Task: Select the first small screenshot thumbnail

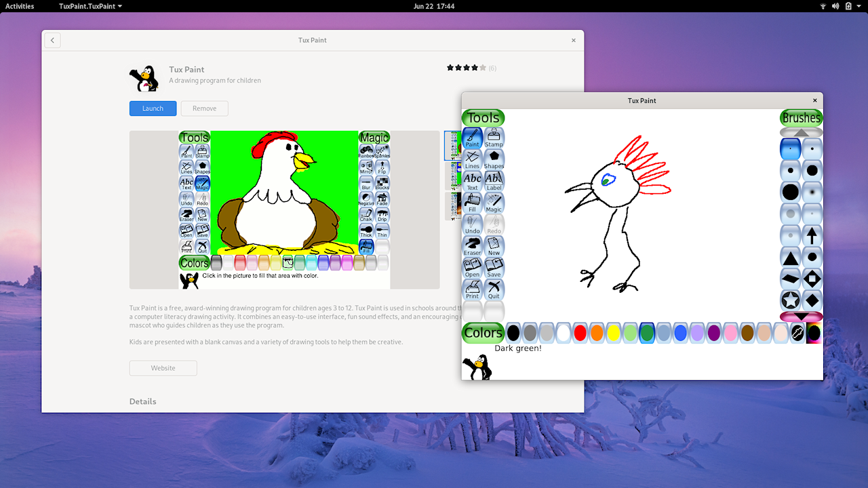Action: [x=453, y=146]
